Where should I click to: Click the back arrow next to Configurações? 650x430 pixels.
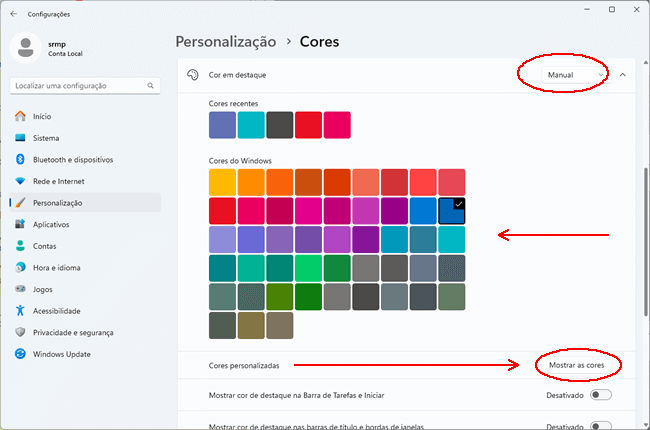[14, 14]
